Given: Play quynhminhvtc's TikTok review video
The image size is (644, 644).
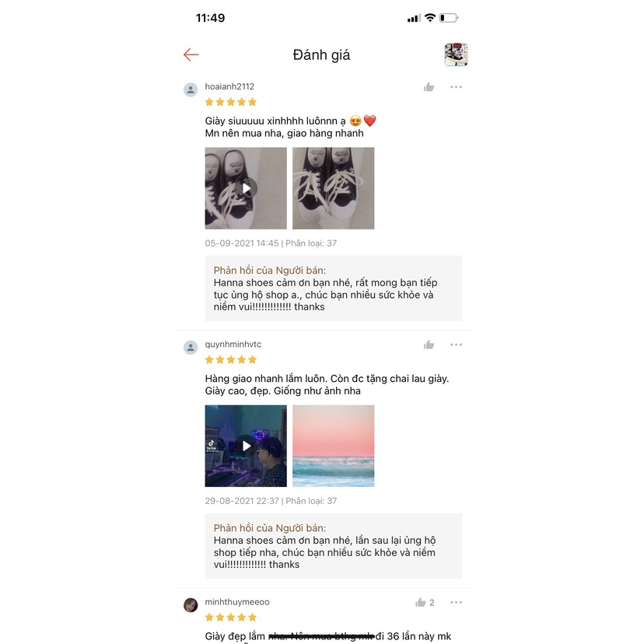Looking at the screenshot, I should [x=246, y=446].
